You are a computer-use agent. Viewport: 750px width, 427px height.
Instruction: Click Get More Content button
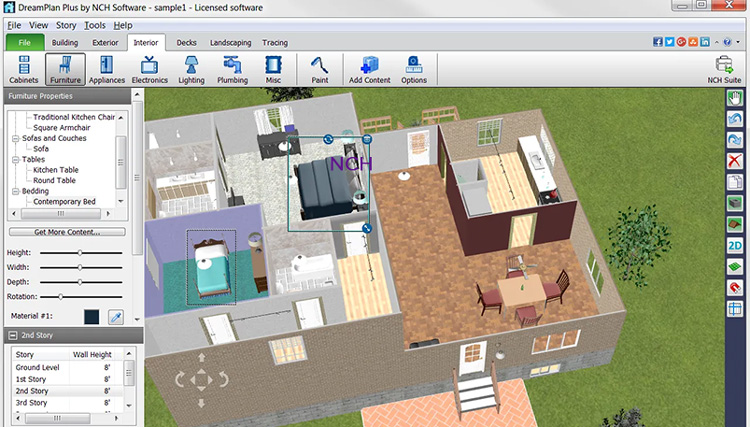click(x=67, y=232)
